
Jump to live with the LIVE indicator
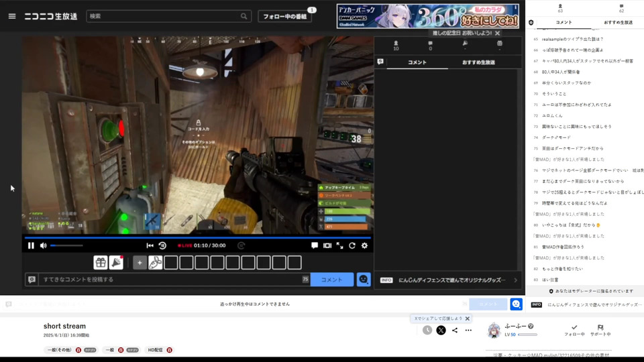[x=185, y=245]
